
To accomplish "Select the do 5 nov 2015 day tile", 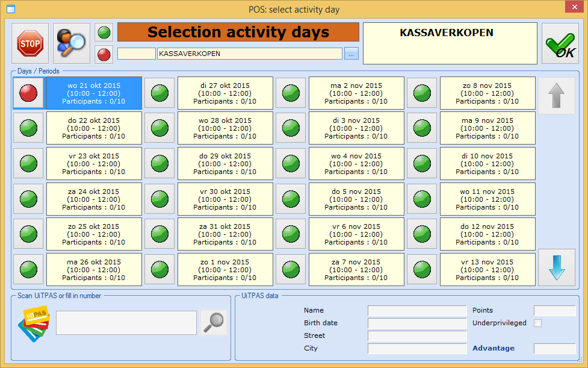I will [357, 199].
